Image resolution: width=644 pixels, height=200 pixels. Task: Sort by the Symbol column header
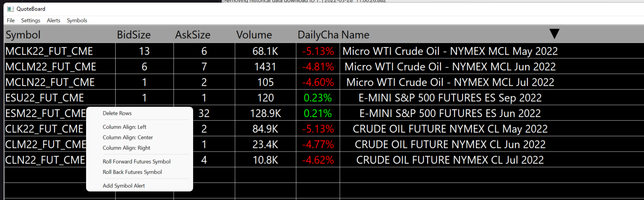23,35
